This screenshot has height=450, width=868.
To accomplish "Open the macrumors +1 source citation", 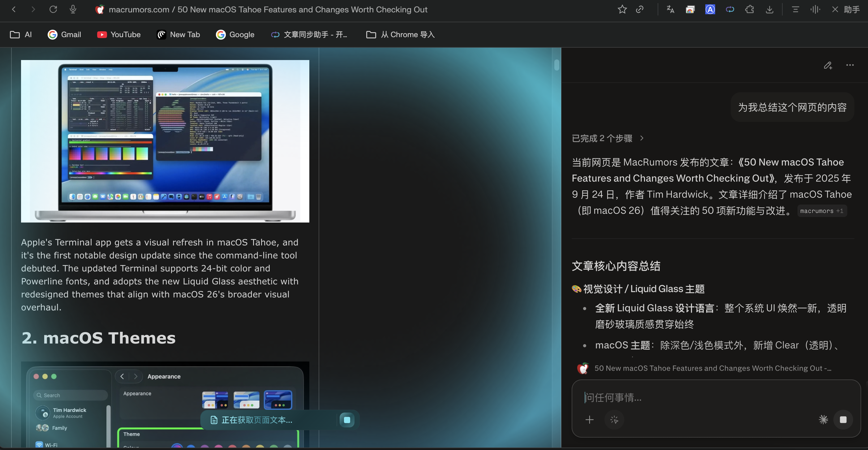I will [x=822, y=211].
